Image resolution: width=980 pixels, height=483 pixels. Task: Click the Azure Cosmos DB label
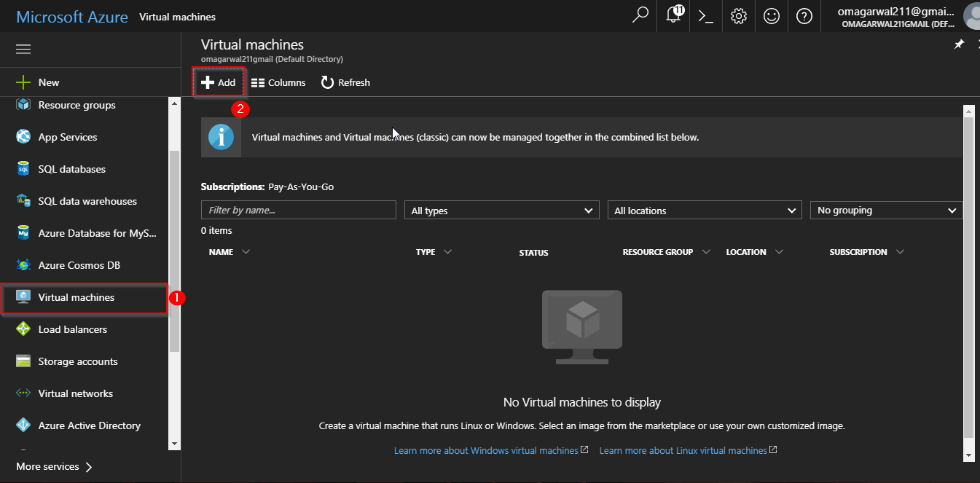(x=79, y=265)
